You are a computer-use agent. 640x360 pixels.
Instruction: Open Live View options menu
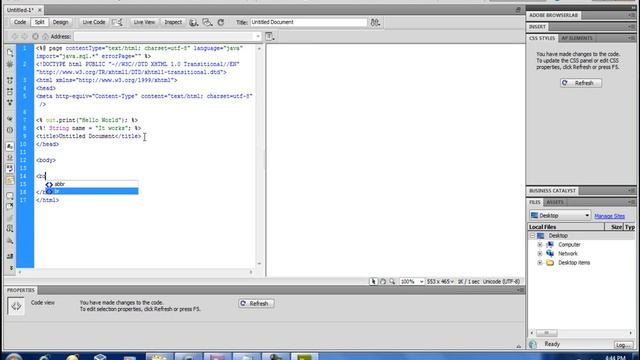(270, 37)
